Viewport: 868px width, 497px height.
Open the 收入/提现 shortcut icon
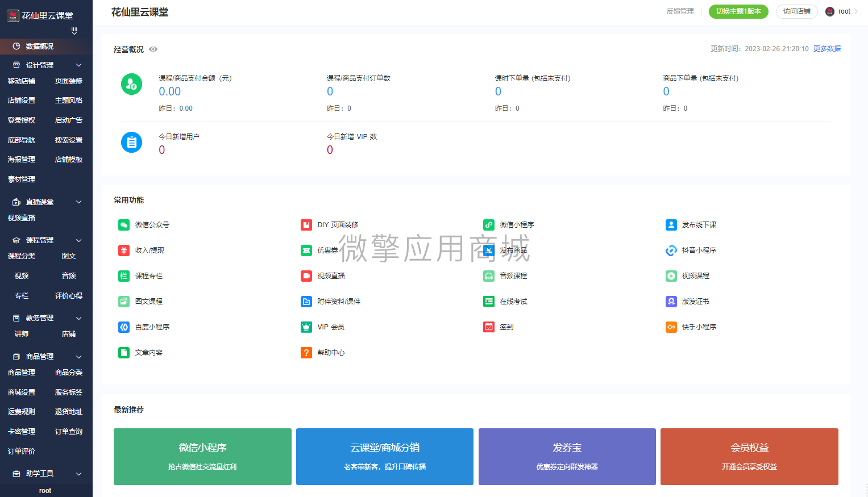tap(124, 250)
